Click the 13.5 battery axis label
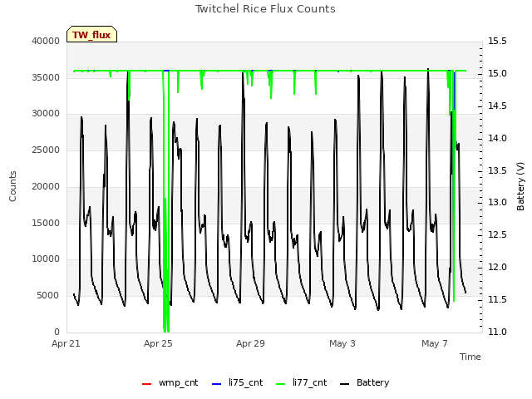Image resolution: width=532 pixels, height=399 pixels. (x=497, y=170)
